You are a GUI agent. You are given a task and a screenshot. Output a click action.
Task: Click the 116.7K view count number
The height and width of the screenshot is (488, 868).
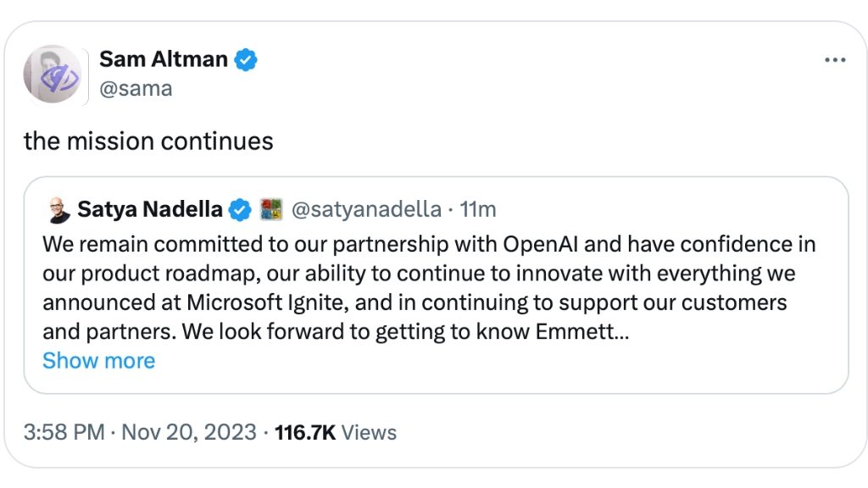[305, 432]
